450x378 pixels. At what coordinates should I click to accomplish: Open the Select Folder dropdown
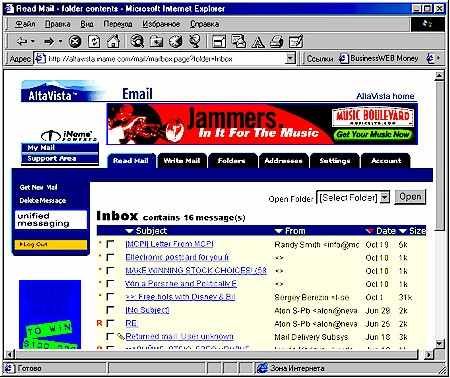point(353,198)
